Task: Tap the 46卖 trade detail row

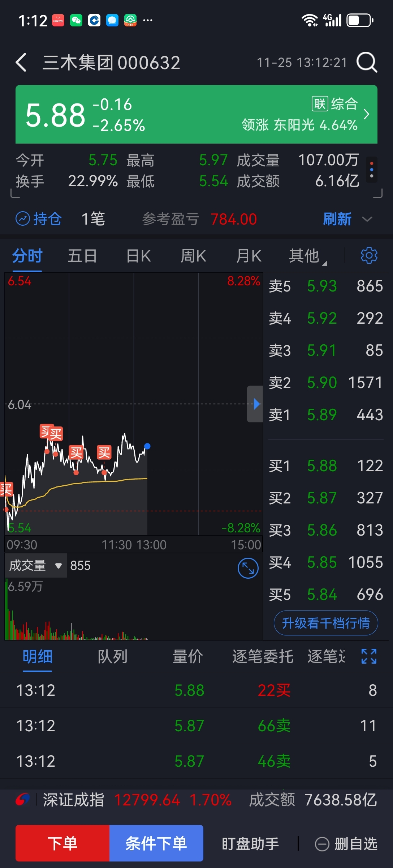Action: 196,761
